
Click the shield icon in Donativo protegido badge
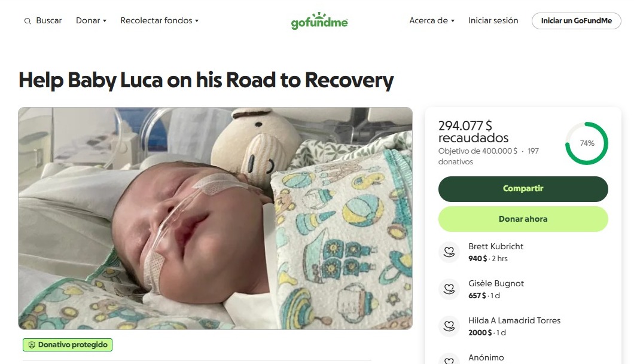click(x=32, y=345)
